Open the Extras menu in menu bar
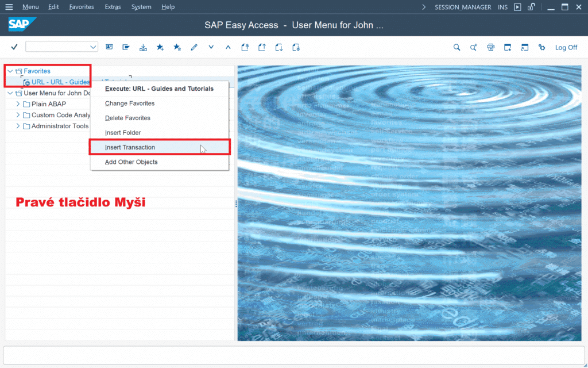 click(x=113, y=7)
